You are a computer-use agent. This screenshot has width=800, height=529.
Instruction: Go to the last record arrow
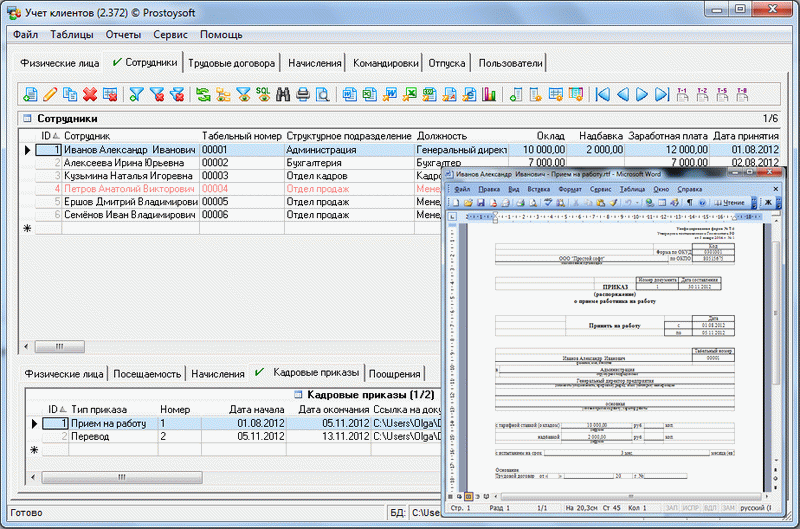point(662,94)
